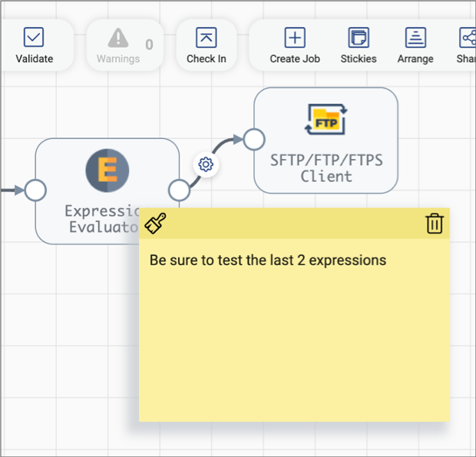
Task: Click the Expression Evaluator input port
Action: (35, 190)
